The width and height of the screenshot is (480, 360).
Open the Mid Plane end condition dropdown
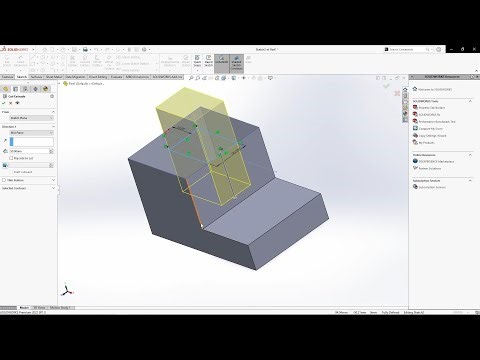pyautogui.click(x=31, y=133)
